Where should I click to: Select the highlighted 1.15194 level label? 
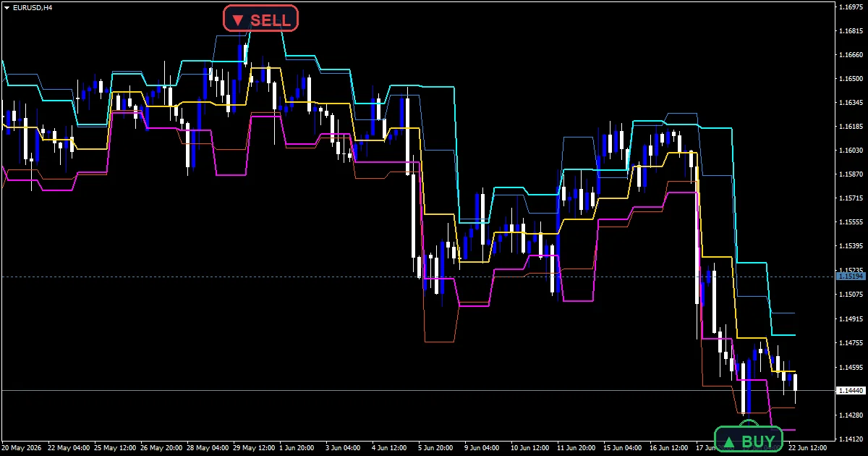tap(851, 276)
